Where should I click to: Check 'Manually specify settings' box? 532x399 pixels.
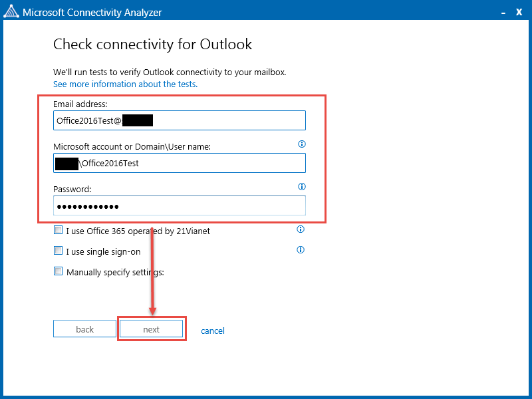pyautogui.click(x=58, y=271)
